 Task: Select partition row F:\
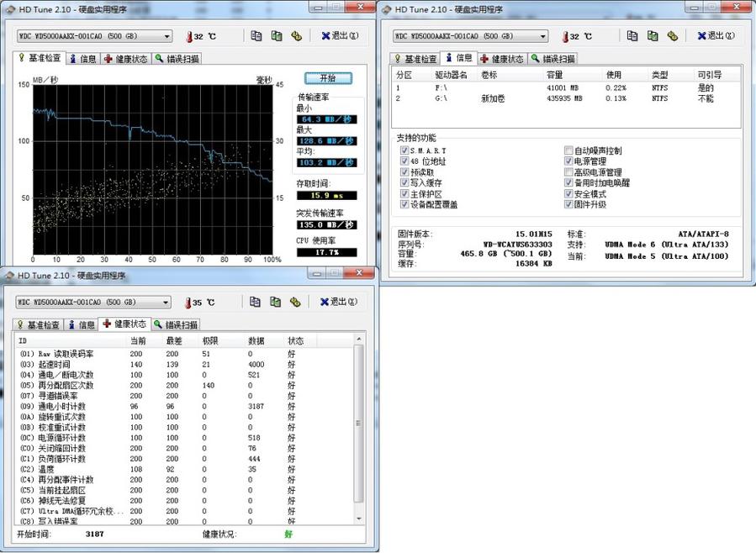pos(566,87)
